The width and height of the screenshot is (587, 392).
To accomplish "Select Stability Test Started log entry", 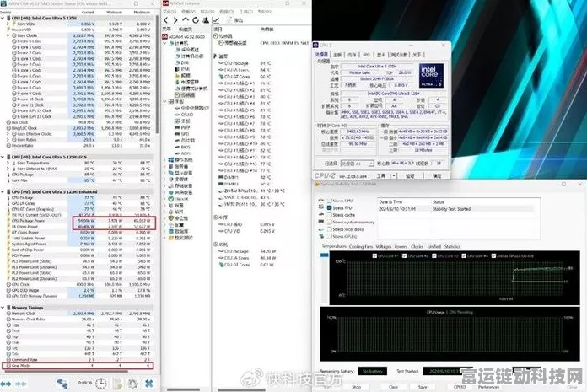I will [x=457, y=209].
